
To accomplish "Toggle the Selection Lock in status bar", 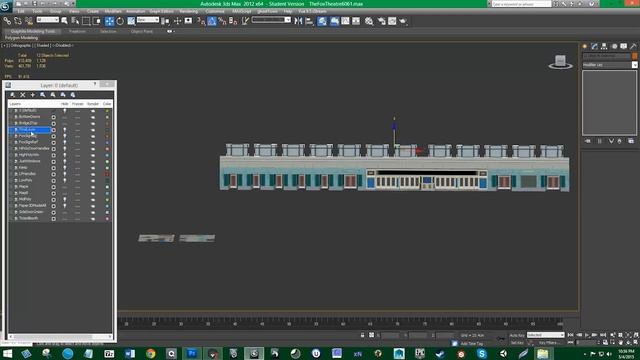I will (x=362, y=335).
